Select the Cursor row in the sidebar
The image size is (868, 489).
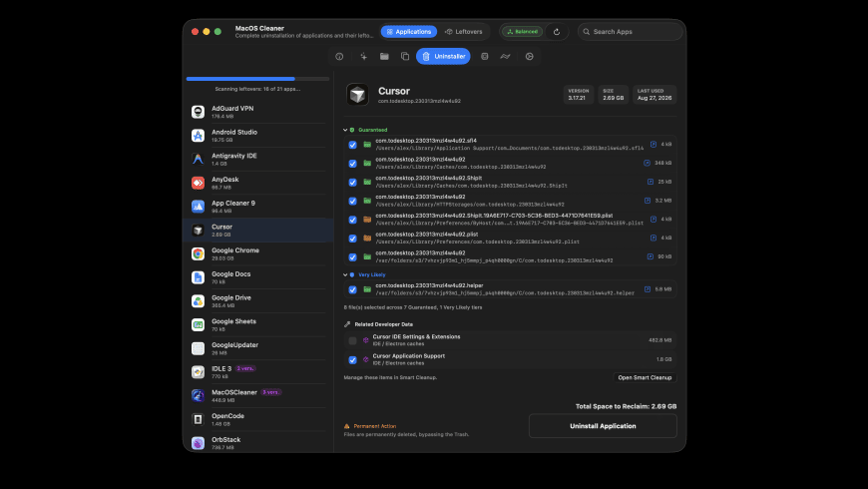pyautogui.click(x=258, y=230)
